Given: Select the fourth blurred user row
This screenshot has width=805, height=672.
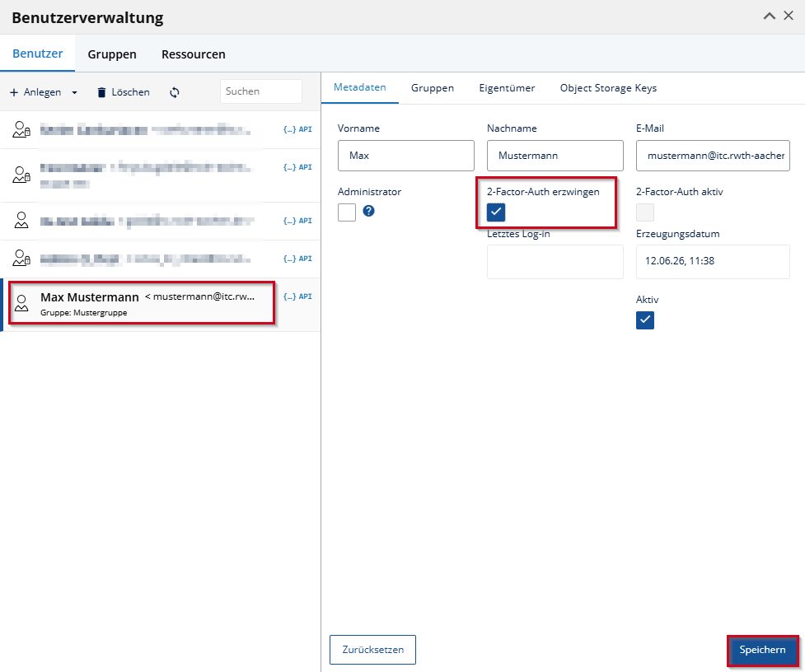Looking at the screenshot, I should [x=160, y=259].
